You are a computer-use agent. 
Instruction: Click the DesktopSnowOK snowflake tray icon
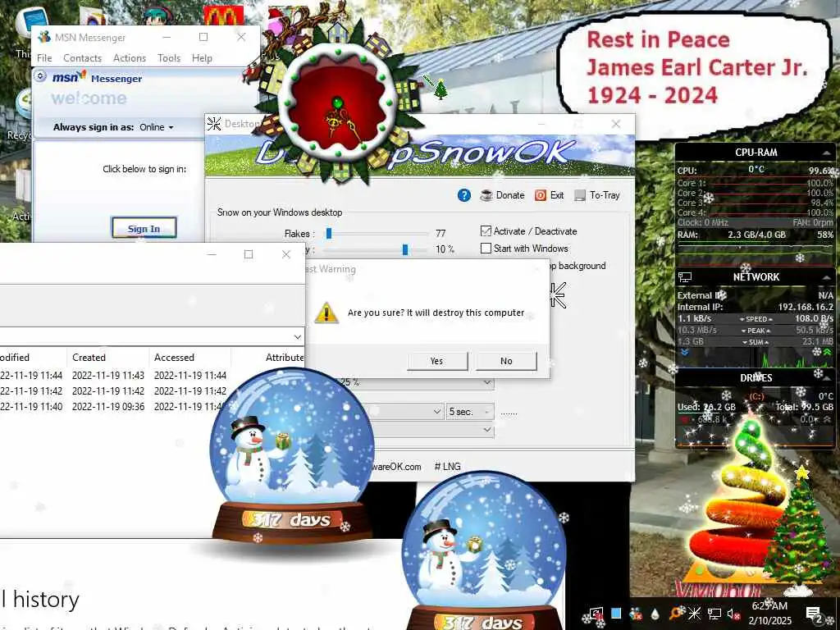pyautogui.click(x=694, y=614)
